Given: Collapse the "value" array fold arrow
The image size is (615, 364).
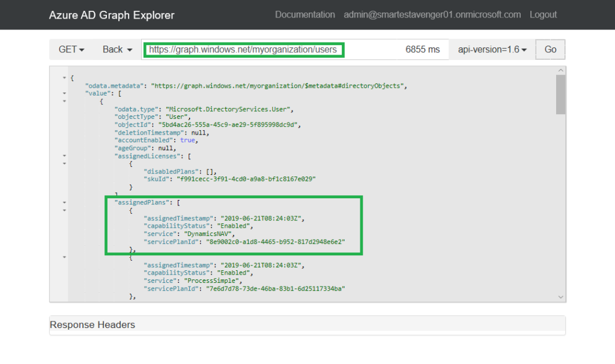Looking at the screenshot, I should 64,94.
